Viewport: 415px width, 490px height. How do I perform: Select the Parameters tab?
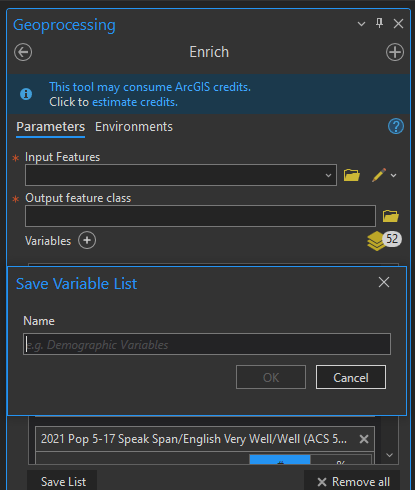(51, 127)
